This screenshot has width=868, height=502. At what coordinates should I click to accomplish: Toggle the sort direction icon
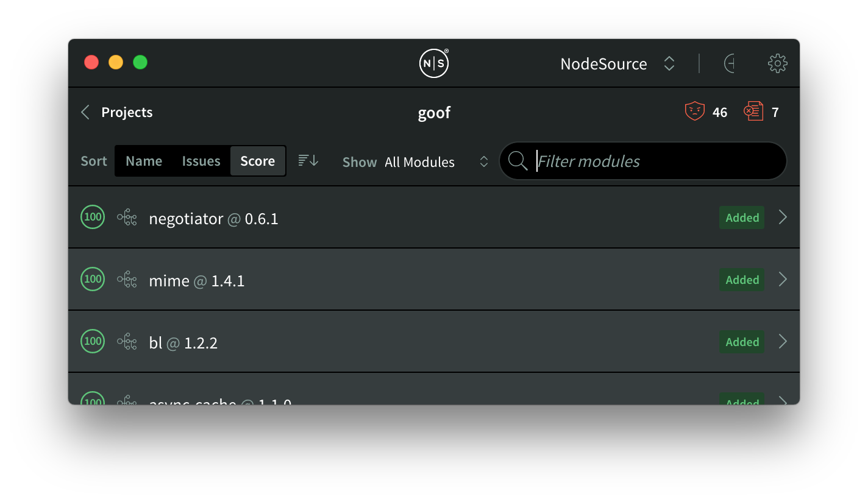[x=308, y=161]
